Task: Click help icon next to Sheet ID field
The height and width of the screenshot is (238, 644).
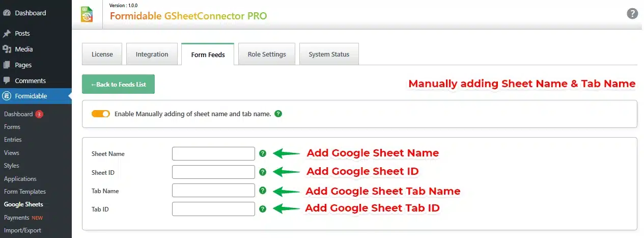Action: pyautogui.click(x=263, y=172)
